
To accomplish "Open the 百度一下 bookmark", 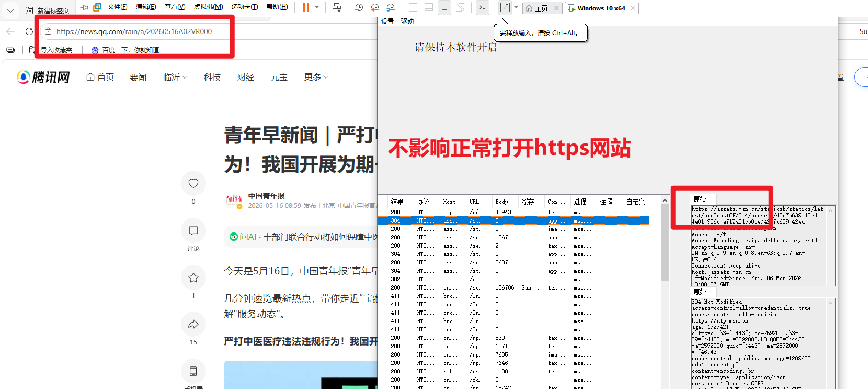I will pos(125,50).
